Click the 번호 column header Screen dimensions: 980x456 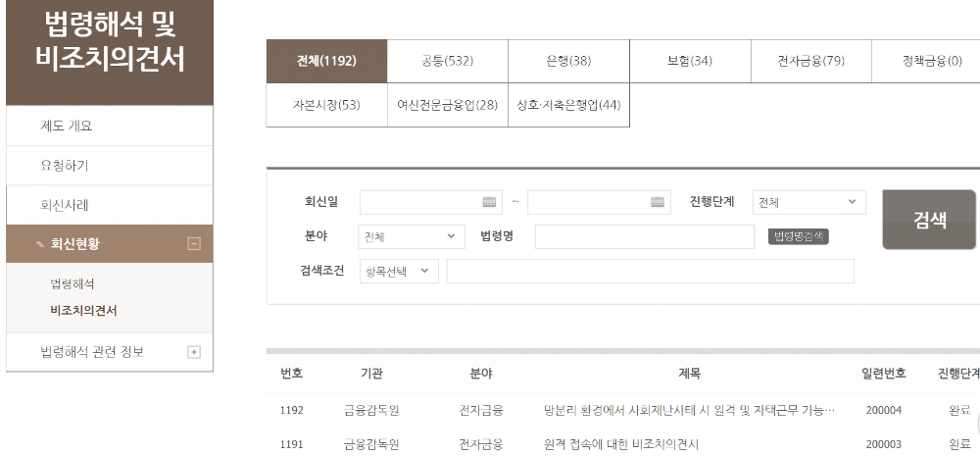[292, 374]
